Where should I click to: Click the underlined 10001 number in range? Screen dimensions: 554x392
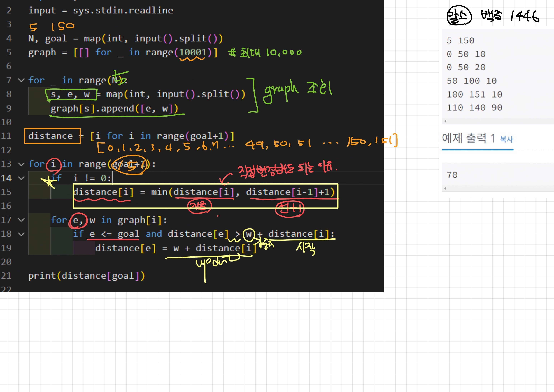pos(193,52)
